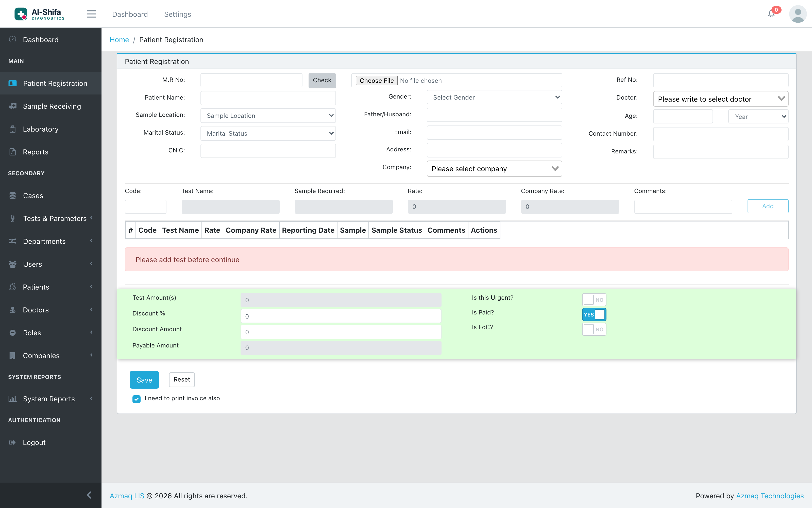Toggle the hamburger sidebar menu icon
Image resolution: width=812 pixels, height=508 pixels.
click(x=91, y=14)
